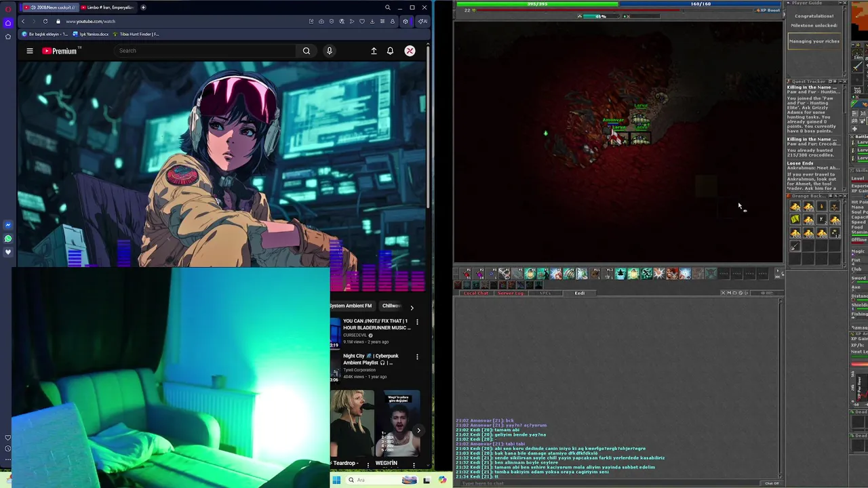Image resolution: width=868 pixels, height=488 pixels.
Task: Use the F3 blue ring hotkey
Action: click(492, 274)
